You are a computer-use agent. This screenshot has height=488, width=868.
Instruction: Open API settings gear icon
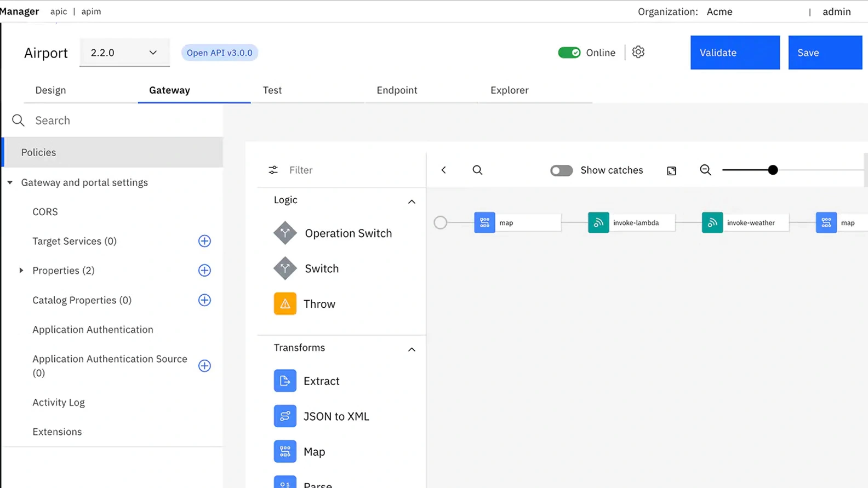[638, 53]
